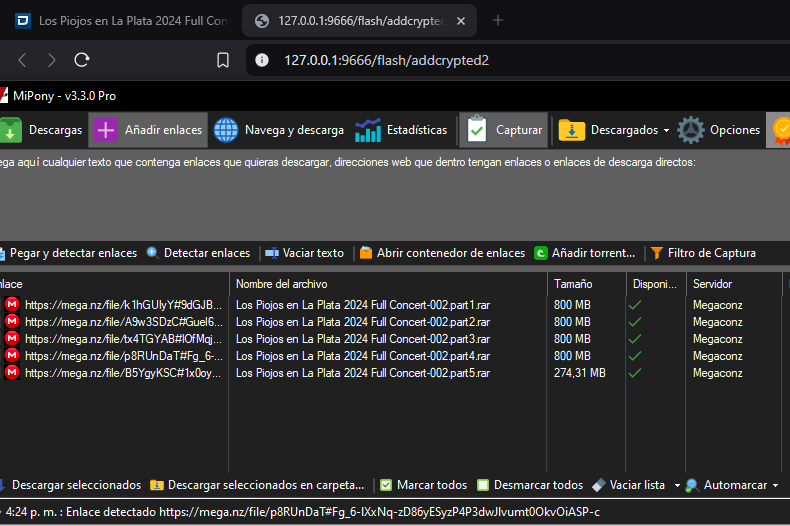
Task: Open the Descargados folder button
Action: [x=608, y=130]
